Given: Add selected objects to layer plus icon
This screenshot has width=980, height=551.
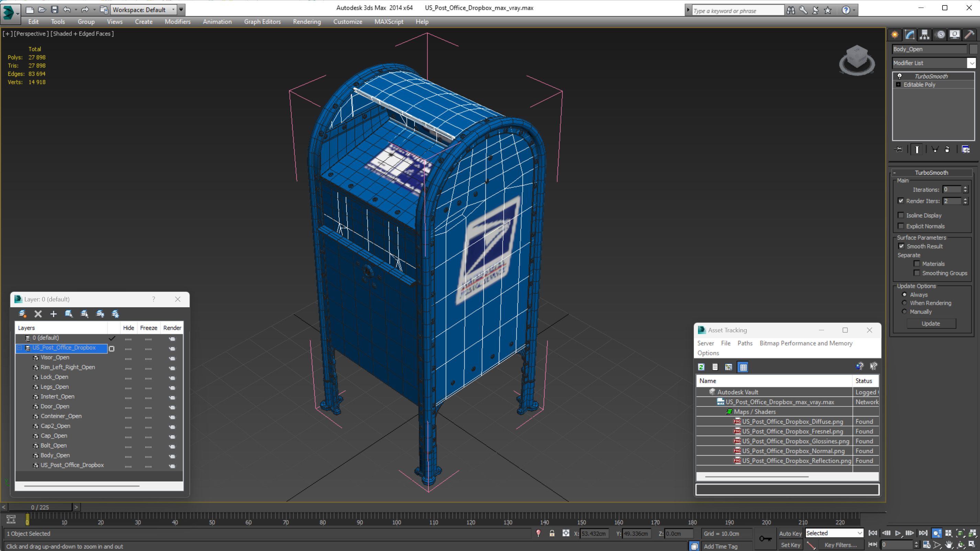Looking at the screenshot, I should click(x=53, y=314).
